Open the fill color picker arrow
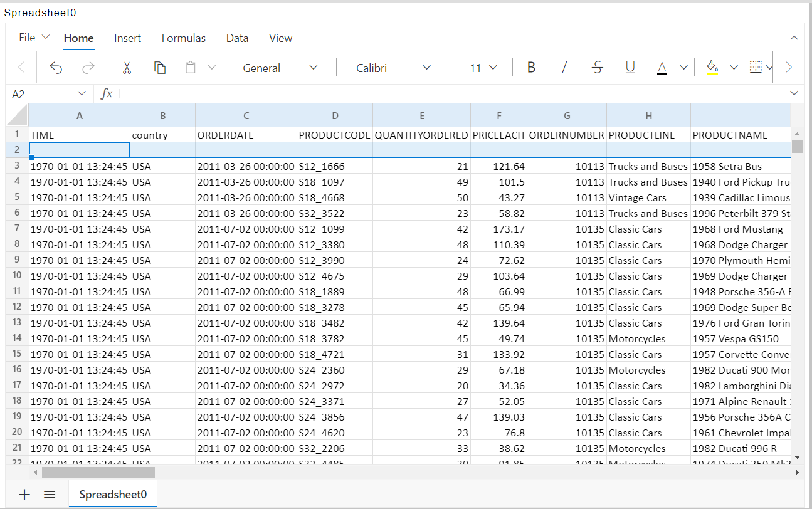 [734, 68]
